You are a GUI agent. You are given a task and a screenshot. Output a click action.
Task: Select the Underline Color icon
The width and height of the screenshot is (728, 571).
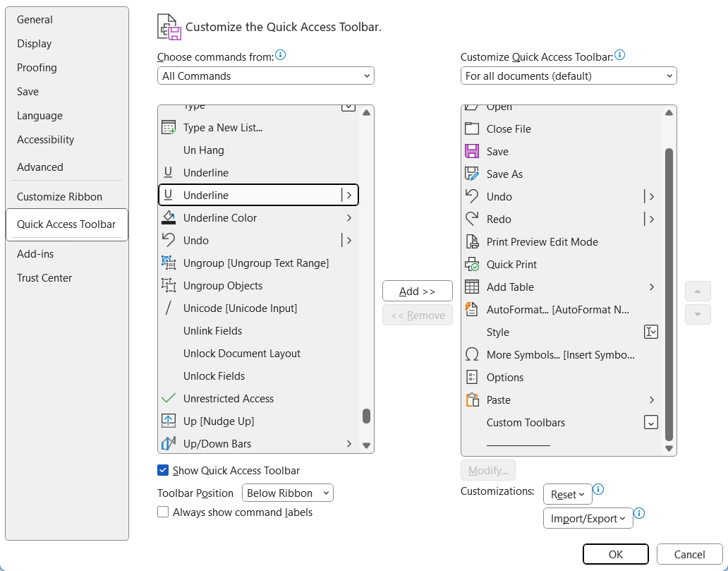pyautogui.click(x=170, y=217)
